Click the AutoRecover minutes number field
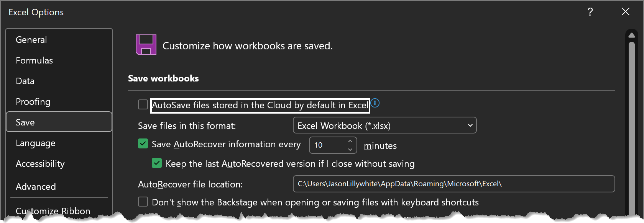The image size is (644, 223). coord(328,145)
